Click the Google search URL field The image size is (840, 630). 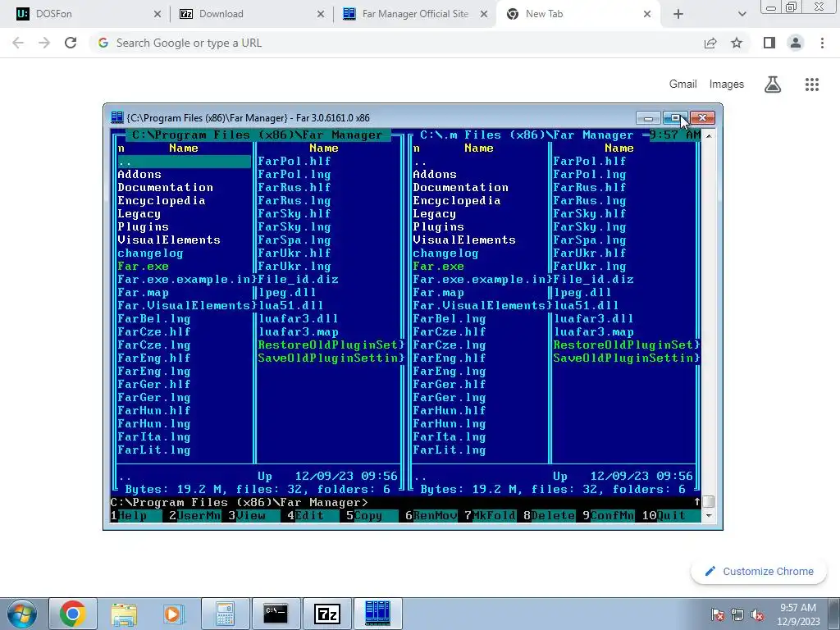(396, 43)
